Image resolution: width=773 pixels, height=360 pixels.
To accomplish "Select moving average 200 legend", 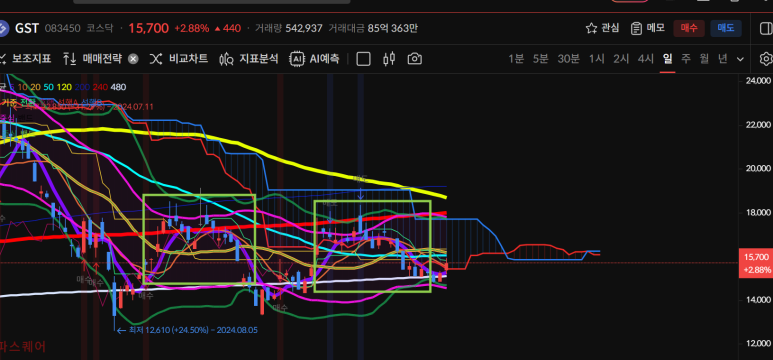I will click(82, 87).
